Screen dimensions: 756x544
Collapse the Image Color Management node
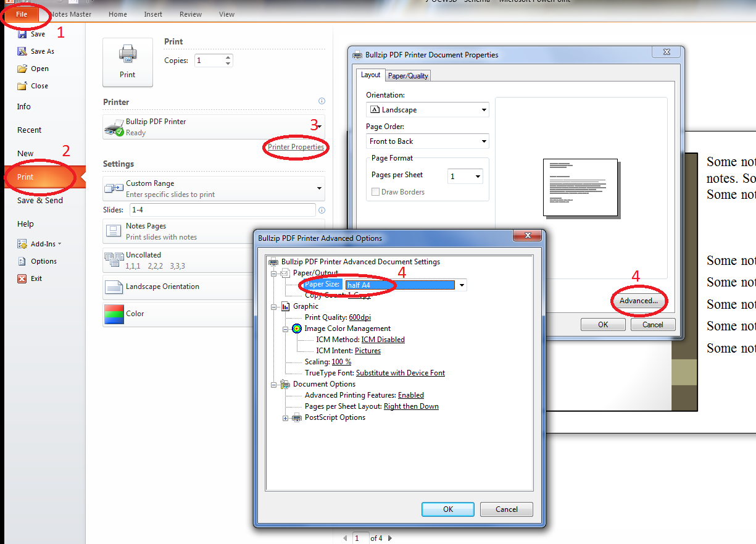(x=286, y=328)
